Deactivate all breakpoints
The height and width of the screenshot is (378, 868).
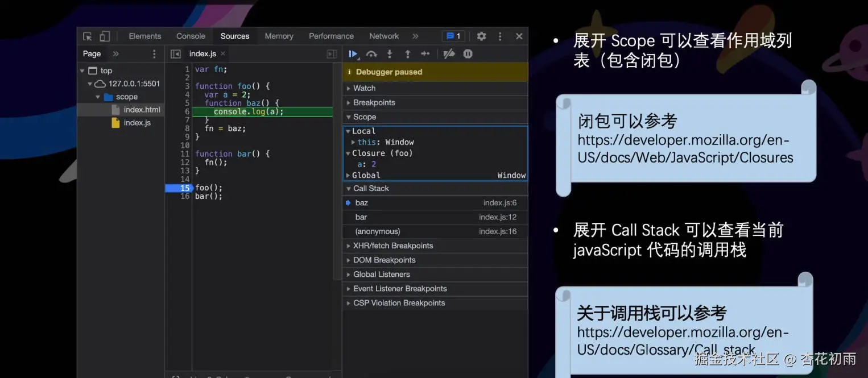click(449, 53)
